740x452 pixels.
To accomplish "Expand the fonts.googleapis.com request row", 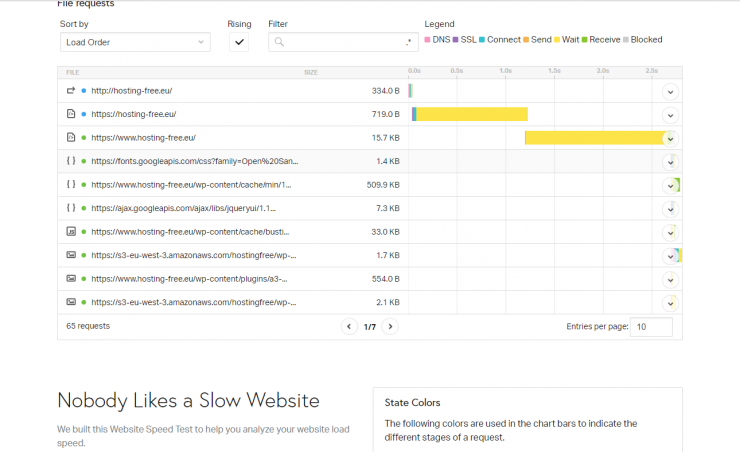I will pyautogui.click(x=670, y=162).
